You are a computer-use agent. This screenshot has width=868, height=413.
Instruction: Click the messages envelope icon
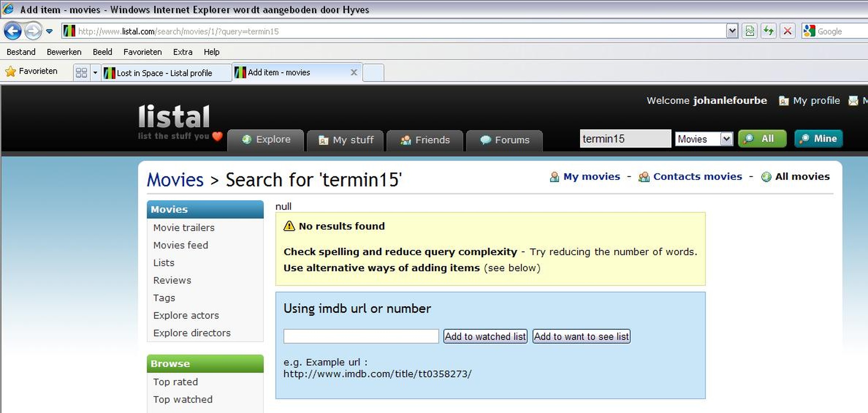853,100
